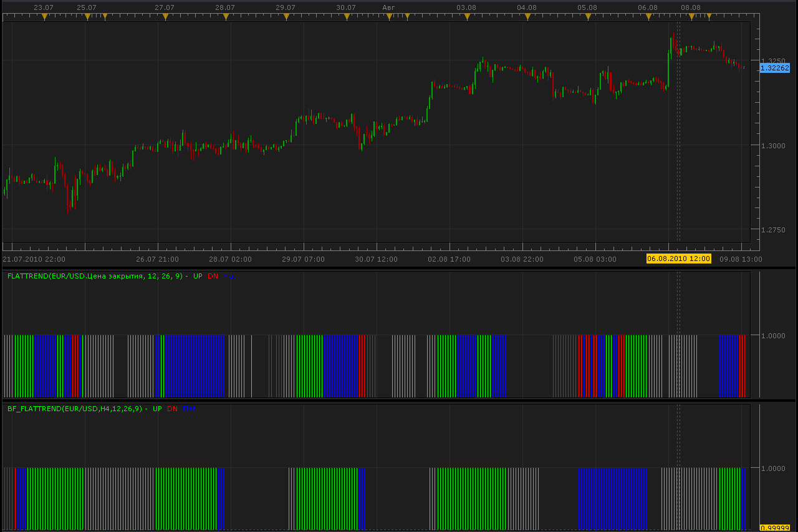Select the triangle marker under 04.08

click(x=527, y=17)
